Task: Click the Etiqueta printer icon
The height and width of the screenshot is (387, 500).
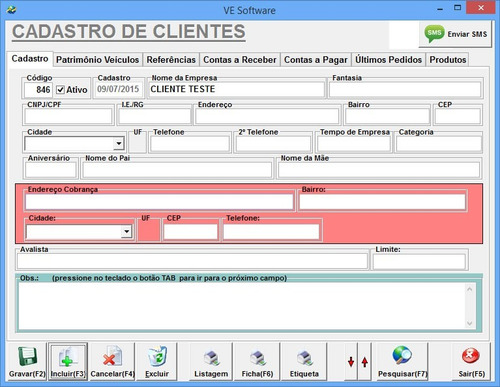Action: (304, 358)
